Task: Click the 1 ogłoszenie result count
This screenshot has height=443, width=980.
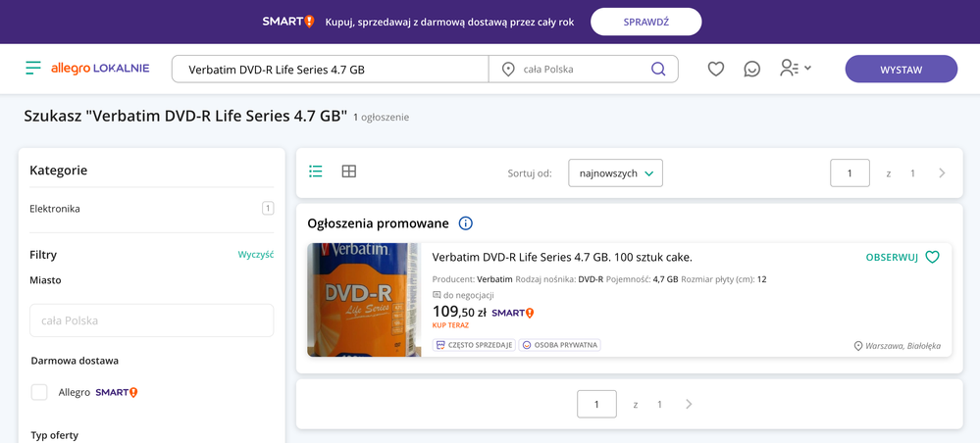Action: click(x=382, y=117)
